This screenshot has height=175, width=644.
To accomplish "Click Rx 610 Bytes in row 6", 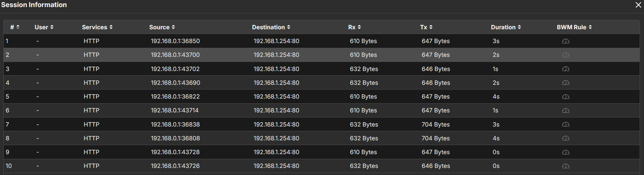I will tap(363, 110).
